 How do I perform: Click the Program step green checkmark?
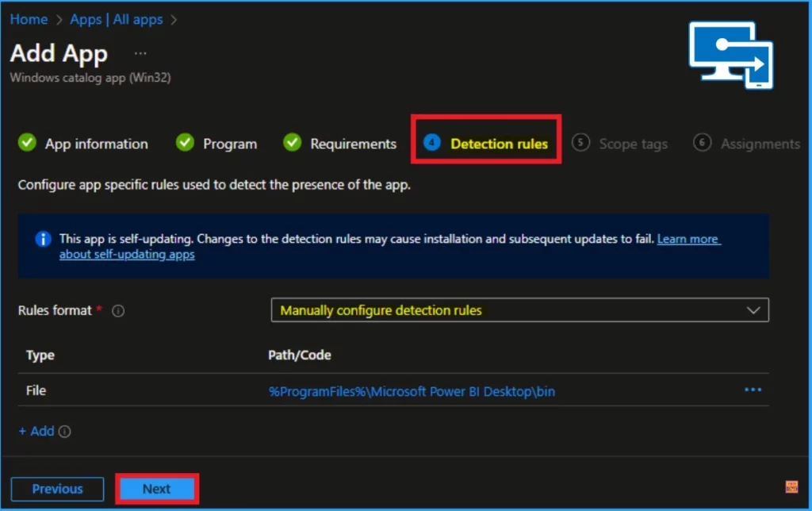(x=185, y=143)
